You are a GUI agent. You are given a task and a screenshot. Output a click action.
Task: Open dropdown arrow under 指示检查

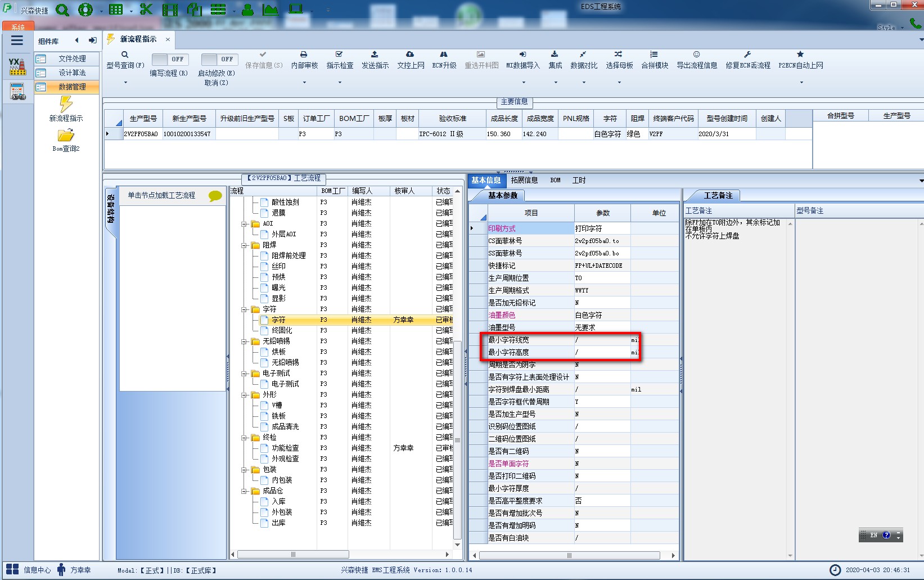coord(340,83)
